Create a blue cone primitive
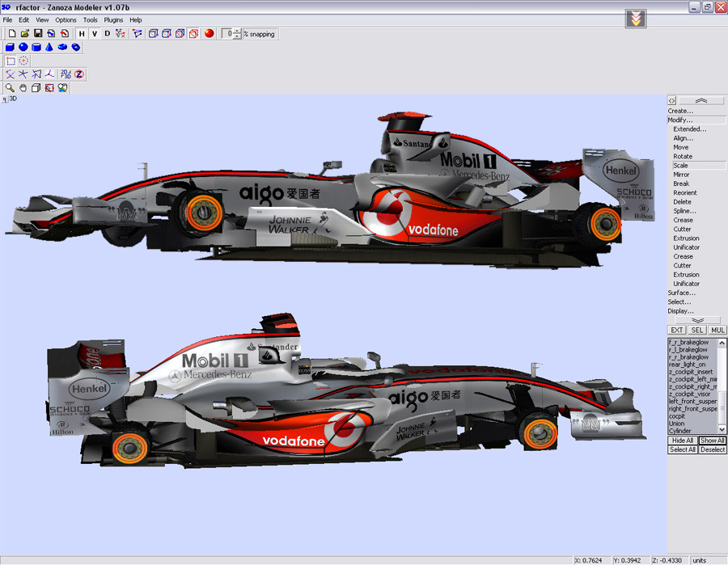Viewport: 728px width, 565px height. pos(49,47)
